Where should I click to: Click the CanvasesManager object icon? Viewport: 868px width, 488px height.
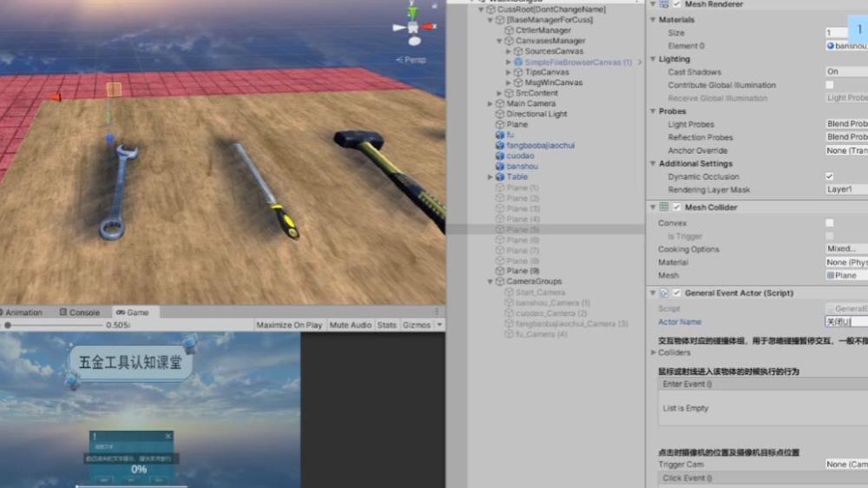509,41
